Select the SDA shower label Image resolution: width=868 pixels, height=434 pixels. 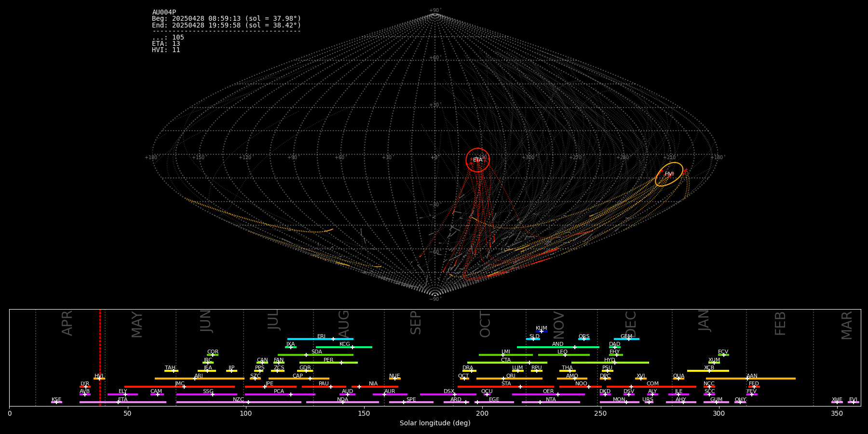(x=316, y=352)
